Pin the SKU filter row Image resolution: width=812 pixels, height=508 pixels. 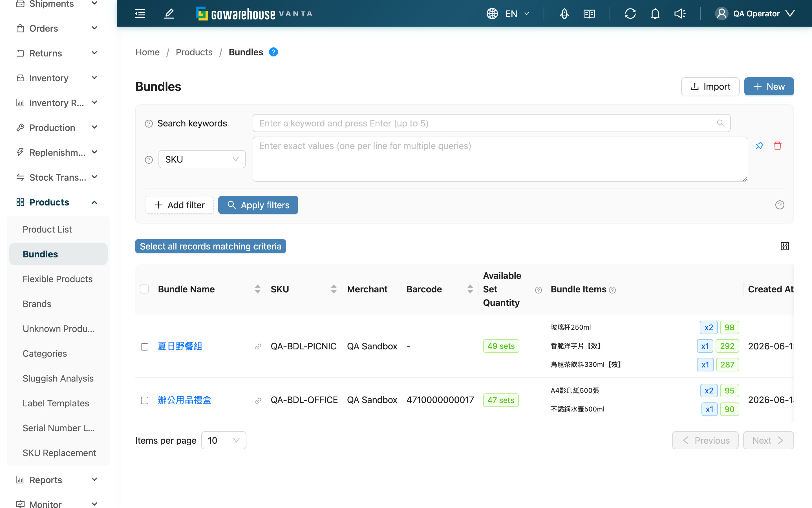760,146
